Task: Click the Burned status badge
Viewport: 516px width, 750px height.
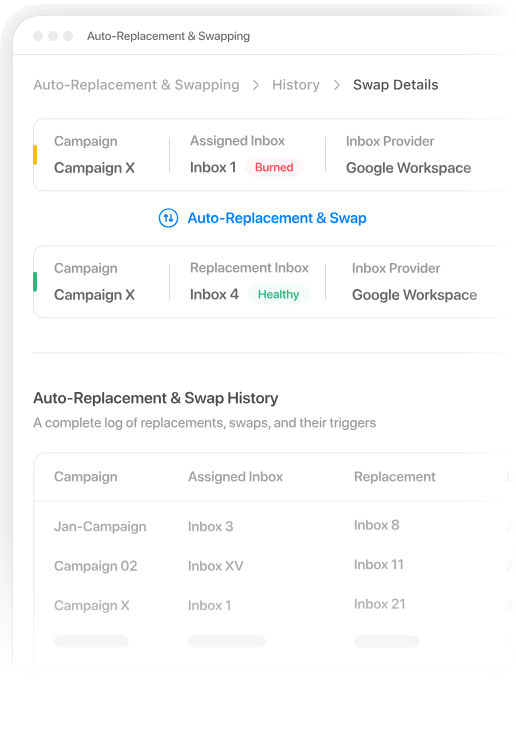Action: click(274, 167)
